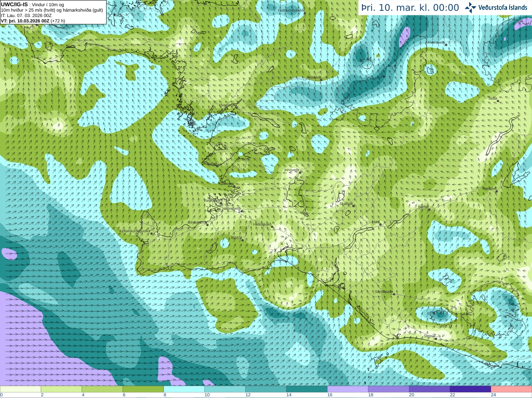Click the 'Þri. 10. mar. kl. 00:00' date header
This screenshot has height=398, width=532.
pyautogui.click(x=410, y=7)
